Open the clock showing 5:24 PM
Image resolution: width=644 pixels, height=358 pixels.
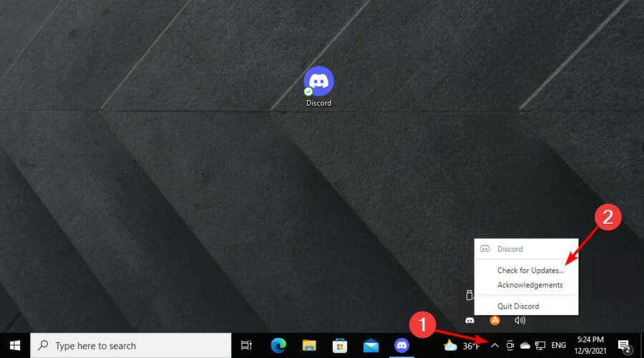coord(590,345)
